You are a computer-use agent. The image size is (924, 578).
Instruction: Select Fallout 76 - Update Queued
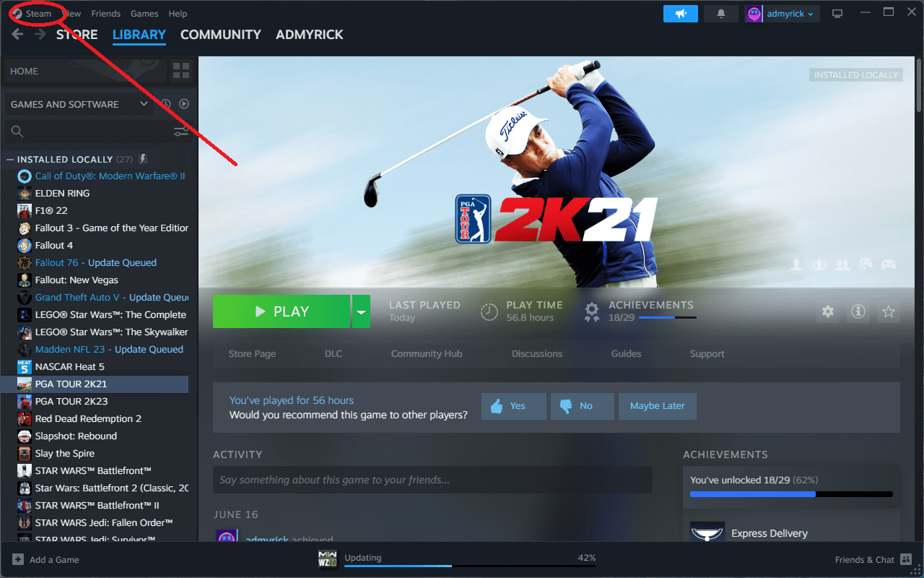[102, 263]
